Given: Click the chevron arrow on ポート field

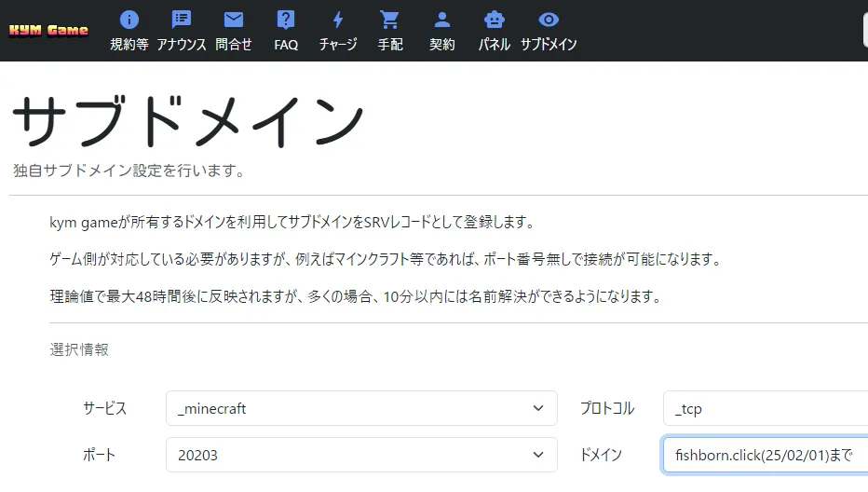Looking at the screenshot, I should [x=537, y=455].
